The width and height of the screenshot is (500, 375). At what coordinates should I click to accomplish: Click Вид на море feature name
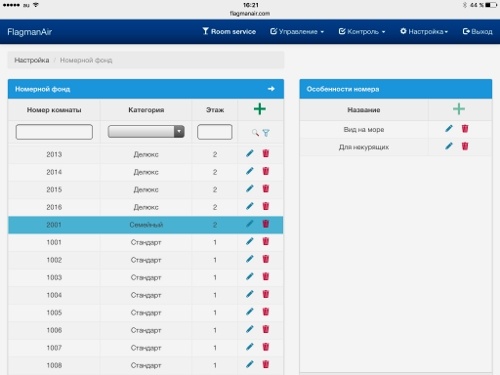click(x=364, y=130)
